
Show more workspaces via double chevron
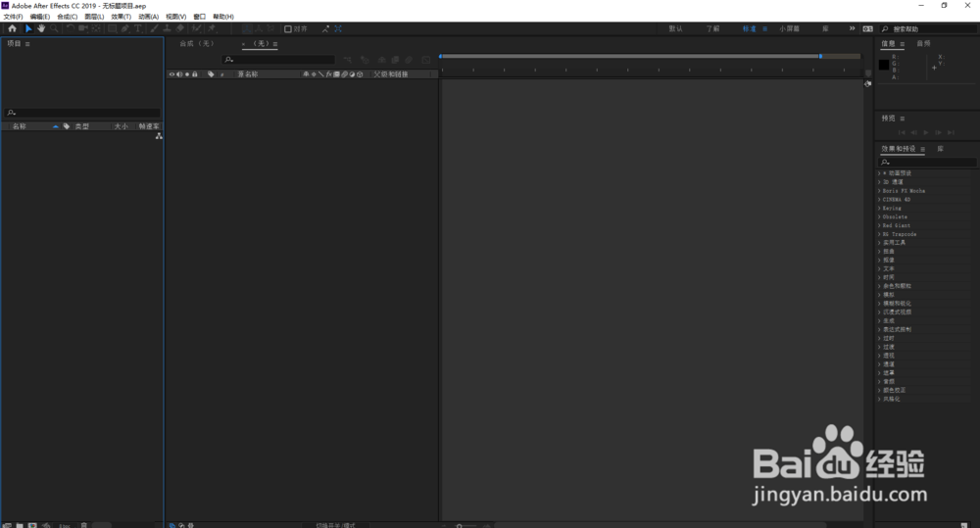pos(852,28)
